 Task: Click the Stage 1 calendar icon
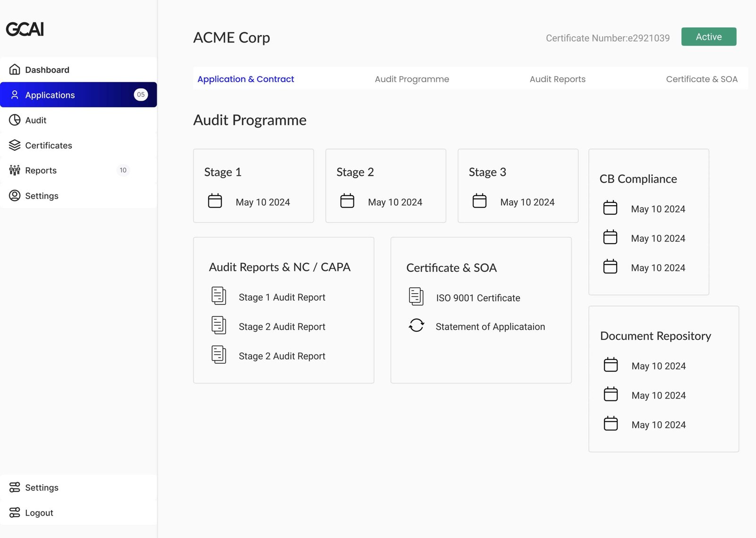(215, 201)
